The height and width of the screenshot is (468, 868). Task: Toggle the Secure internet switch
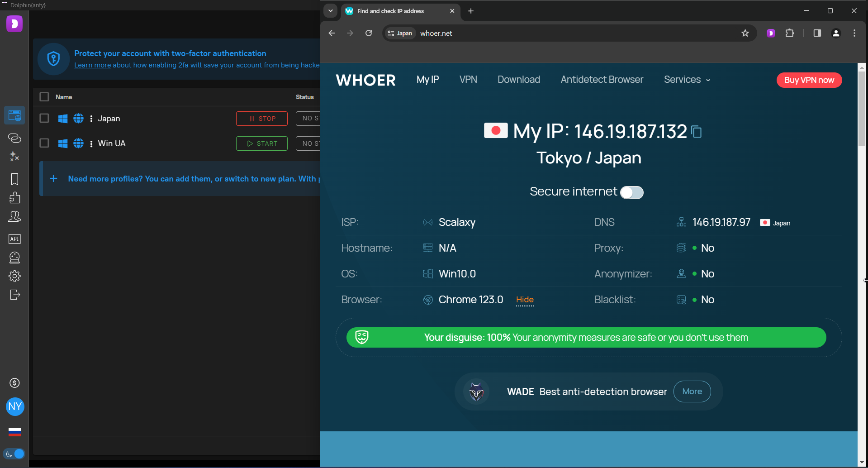[631, 192]
